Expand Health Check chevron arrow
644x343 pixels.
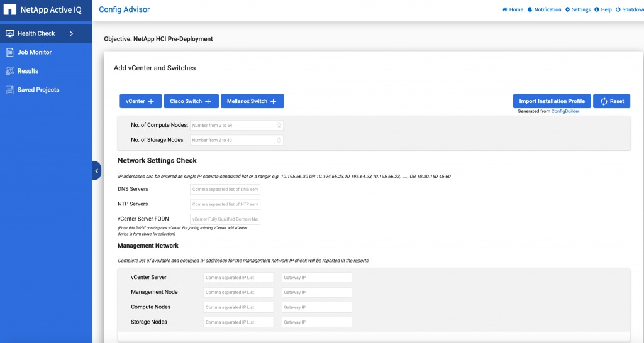point(72,33)
